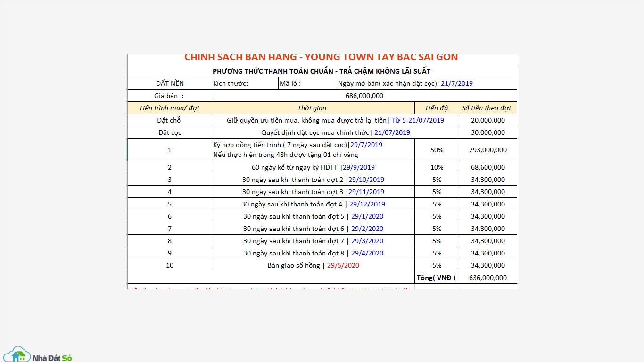This screenshot has width=644, height=362.
Task: Select the 5% cell in the 29/4/2020 row
Action: coord(437,253)
